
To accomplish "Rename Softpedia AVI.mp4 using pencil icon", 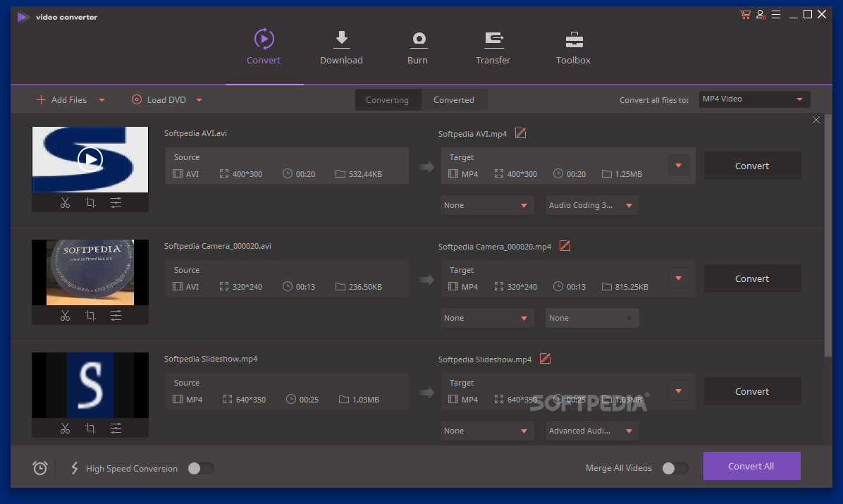I will pyautogui.click(x=520, y=133).
